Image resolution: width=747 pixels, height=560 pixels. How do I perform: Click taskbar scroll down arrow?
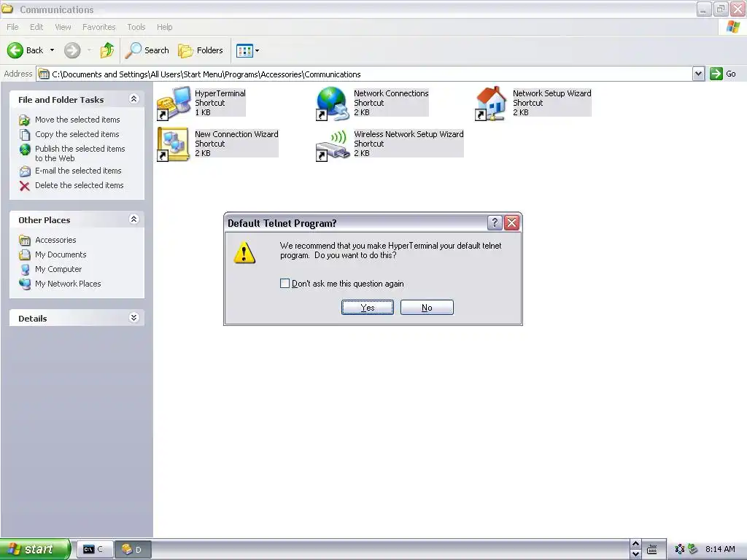635,554
